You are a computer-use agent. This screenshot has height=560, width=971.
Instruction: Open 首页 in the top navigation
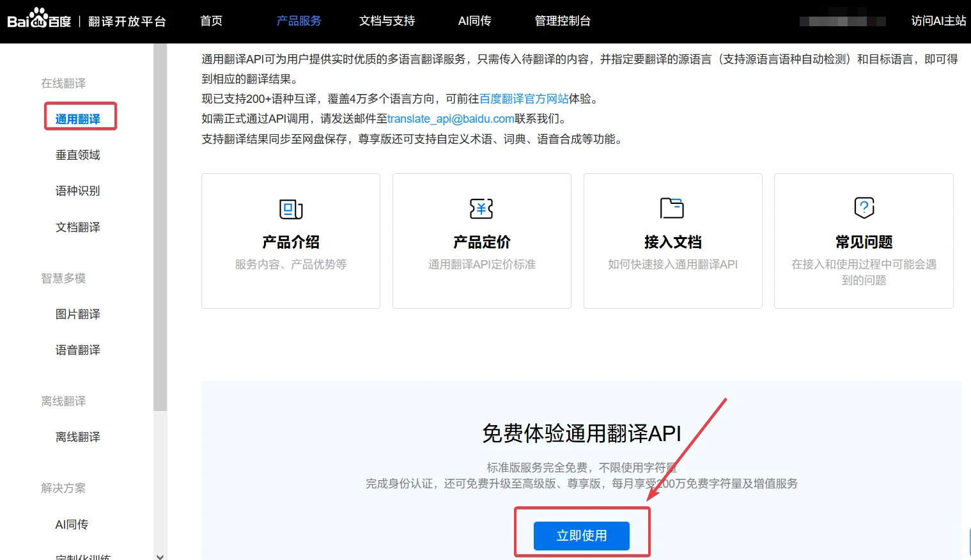(x=211, y=21)
